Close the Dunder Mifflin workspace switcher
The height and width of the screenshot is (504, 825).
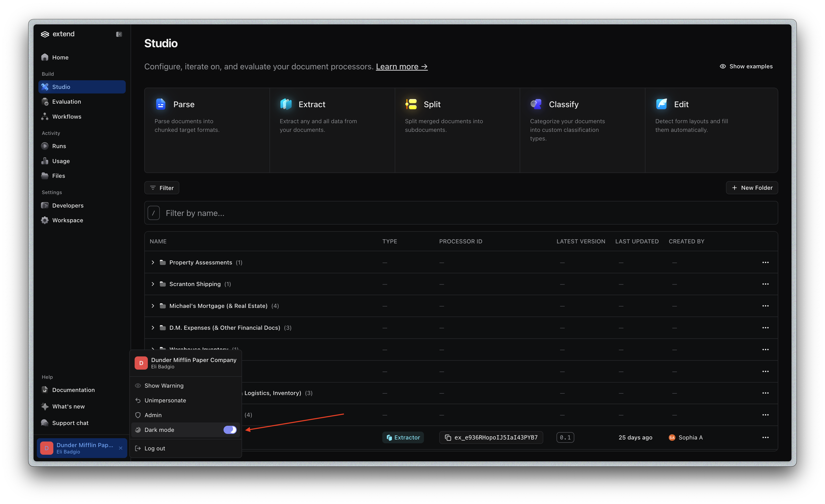(x=121, y=448)
